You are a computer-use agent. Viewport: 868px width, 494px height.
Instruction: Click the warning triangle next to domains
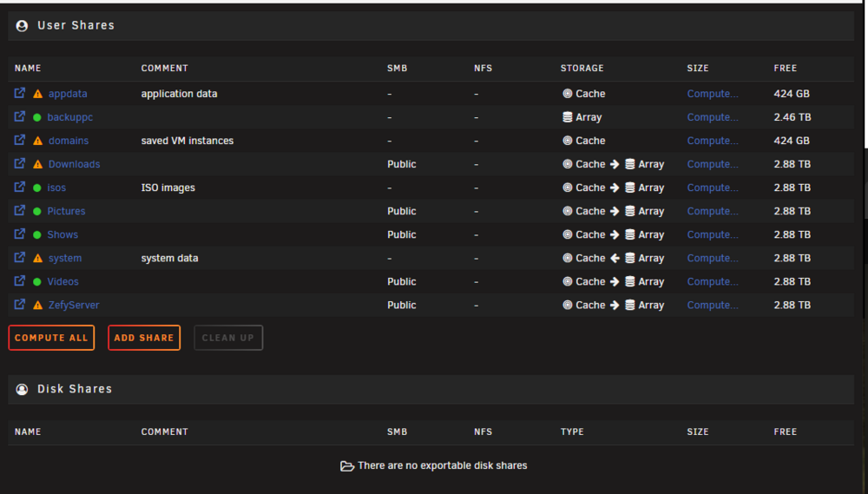37,141
